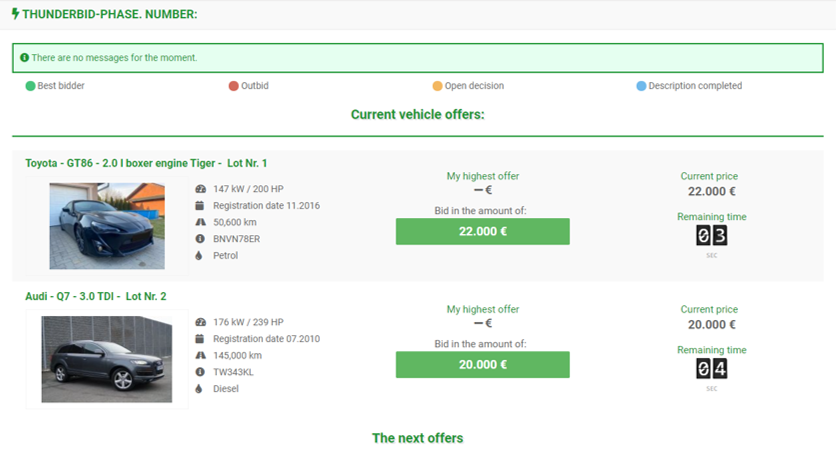Bid 20.000 € on the Audi Q7
Screen dimensions: 836x454
(483, 364)
